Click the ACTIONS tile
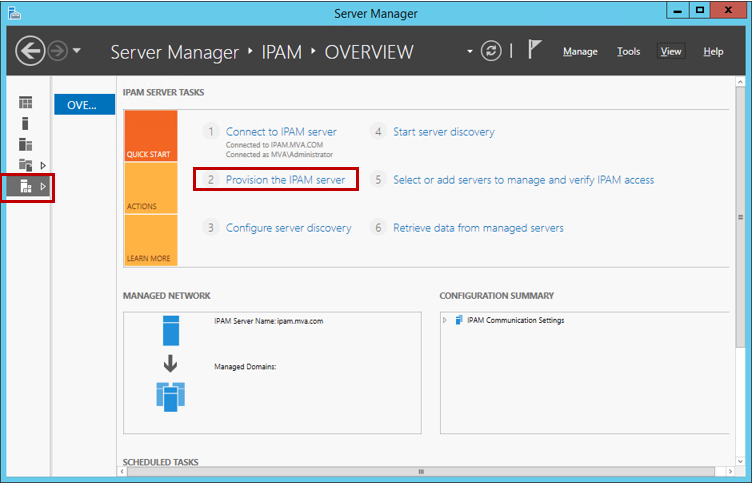 151,188
